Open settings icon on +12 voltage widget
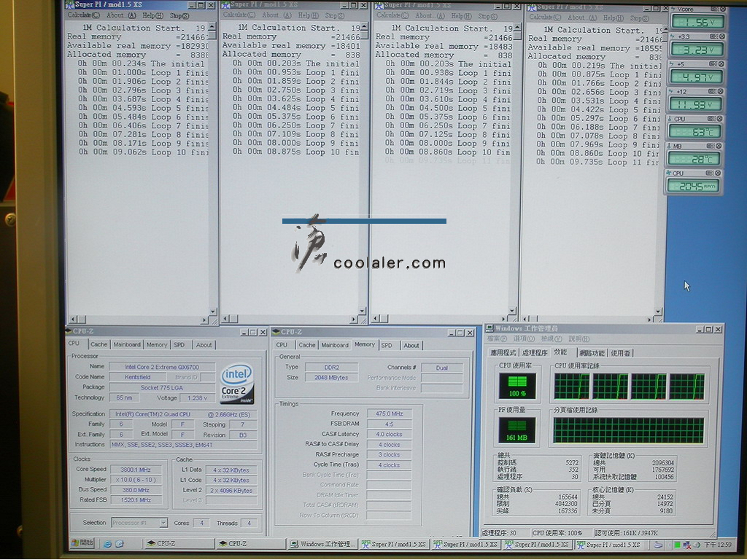The image size is (747, 560). pyautogui.click(x=713, y=91)
